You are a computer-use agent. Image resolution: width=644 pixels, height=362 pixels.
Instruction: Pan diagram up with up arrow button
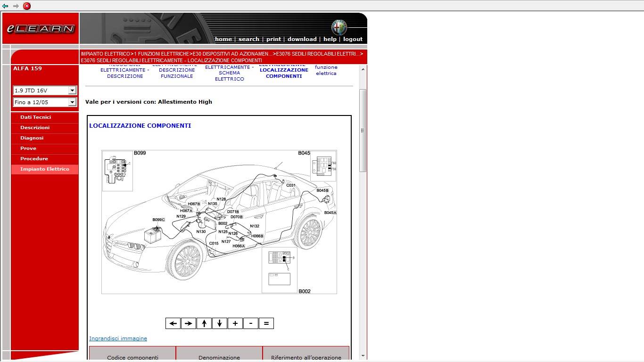click(x=204, y=323)
